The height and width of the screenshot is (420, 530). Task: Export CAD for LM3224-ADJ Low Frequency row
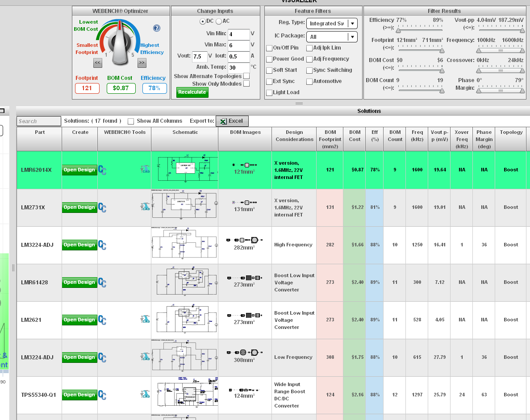[x=146, y=357]
